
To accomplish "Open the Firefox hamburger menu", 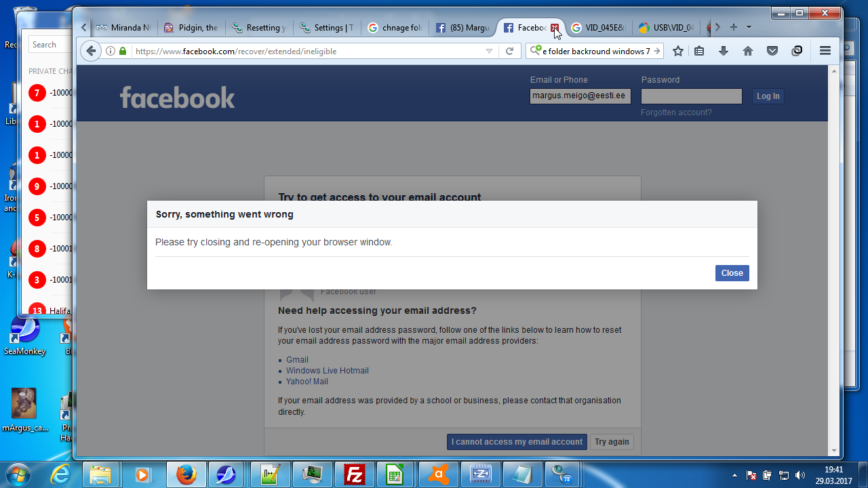I will pyautogui.click(x=825, y=51).
